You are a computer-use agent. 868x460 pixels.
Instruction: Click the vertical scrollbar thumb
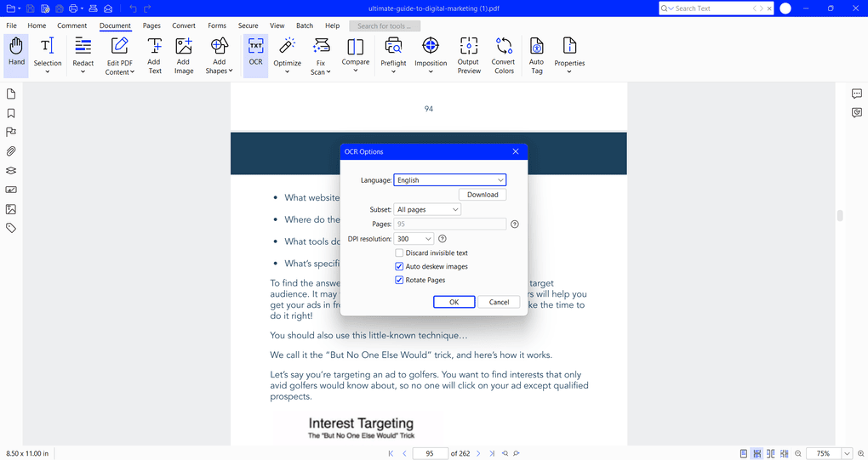coord(840,216)
